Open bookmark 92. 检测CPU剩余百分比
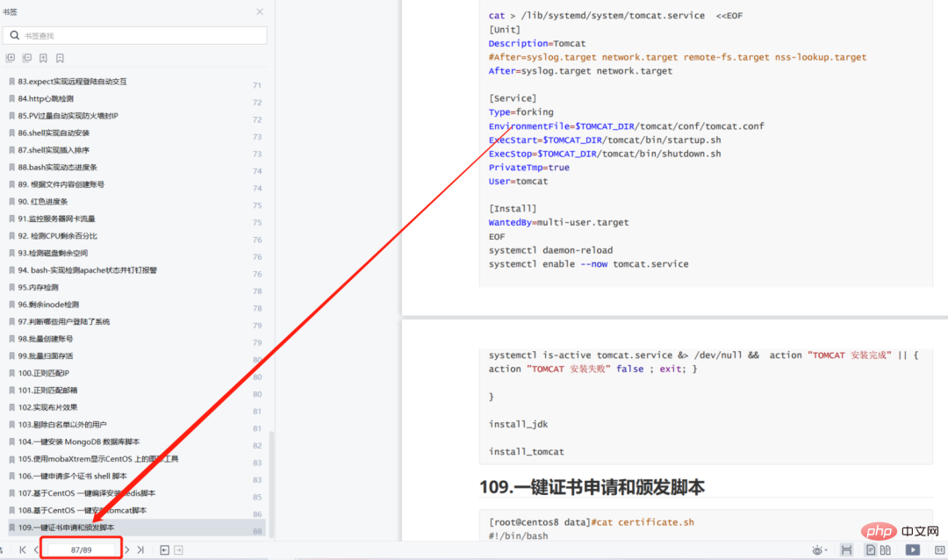 point(57,236)
